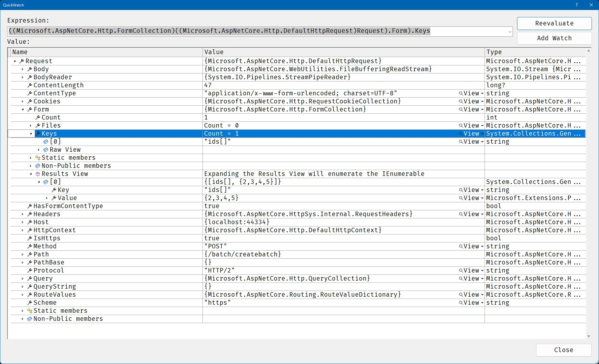Click the wrench icon beside Count
Image resolution: width=599 pixels, height=364 pixels.
point(38,118)
